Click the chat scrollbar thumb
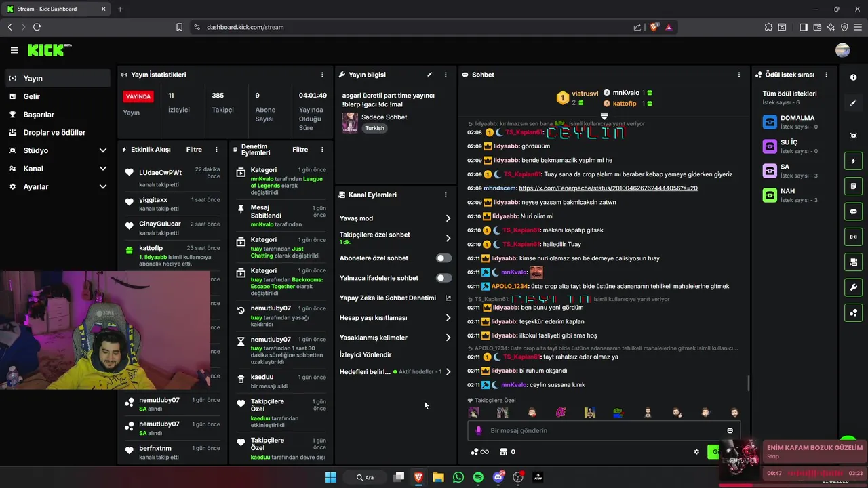The height and width of the screenshot is (488, 868). (748, 384)
